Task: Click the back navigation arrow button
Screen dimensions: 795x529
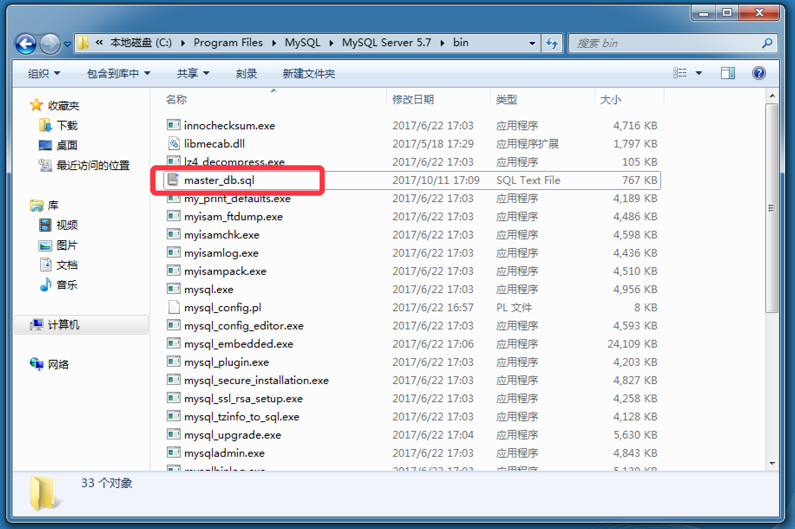Action: click(25, 44)
